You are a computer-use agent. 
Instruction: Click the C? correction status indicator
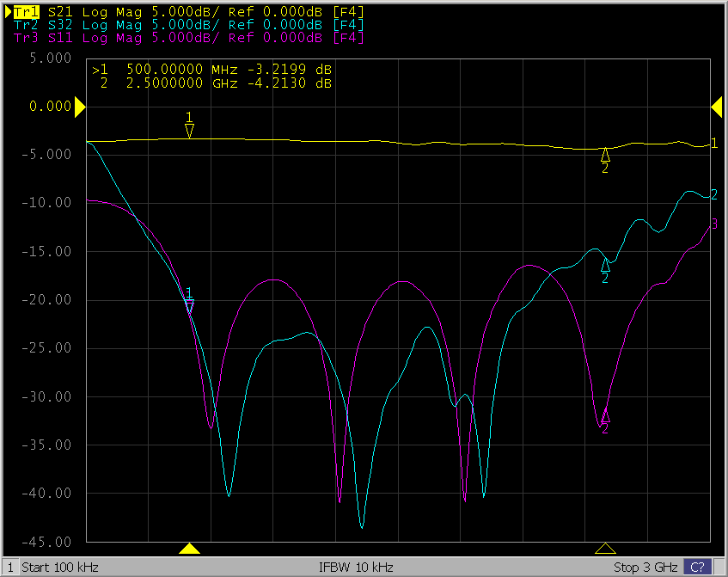[697, 568]
